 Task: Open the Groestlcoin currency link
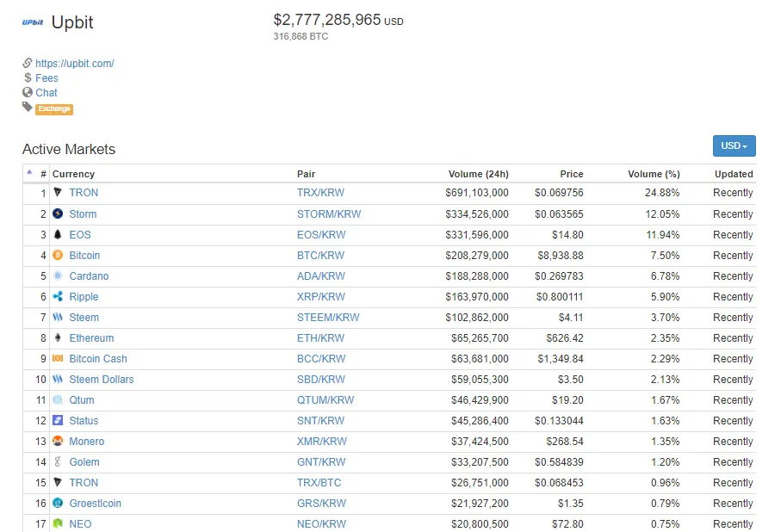pos(95,504)
